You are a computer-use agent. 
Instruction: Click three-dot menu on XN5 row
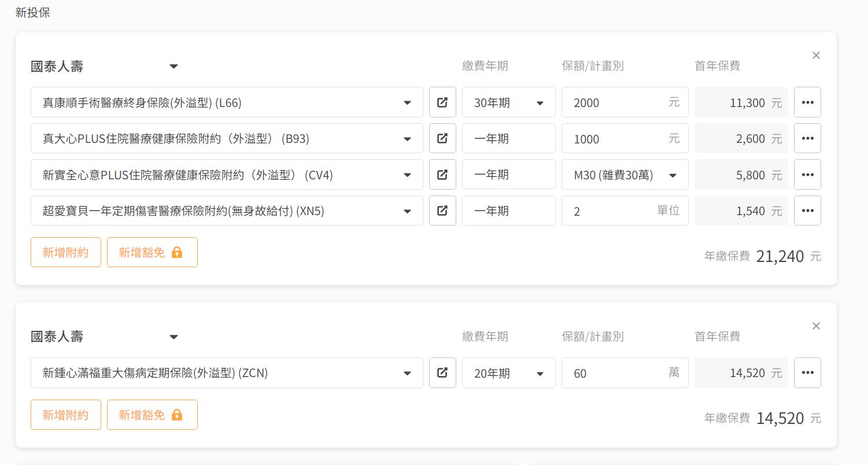click(x=807, y=211)
